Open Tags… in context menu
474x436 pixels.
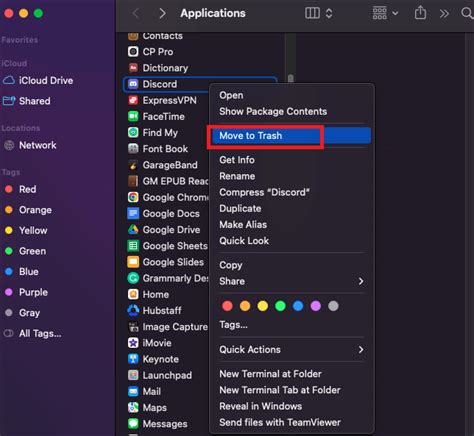click(x=233, y=325)
